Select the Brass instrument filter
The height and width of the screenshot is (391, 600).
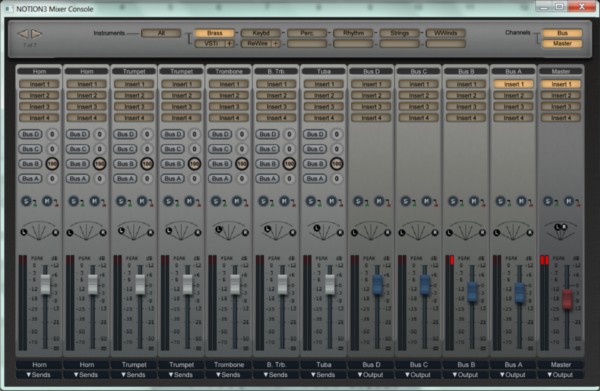[215, 33]
